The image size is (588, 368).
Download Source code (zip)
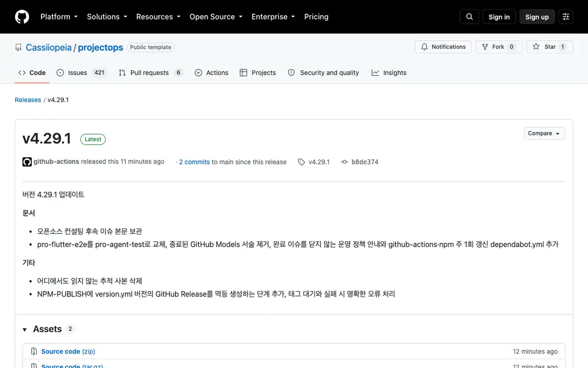(x=68, y=351)
